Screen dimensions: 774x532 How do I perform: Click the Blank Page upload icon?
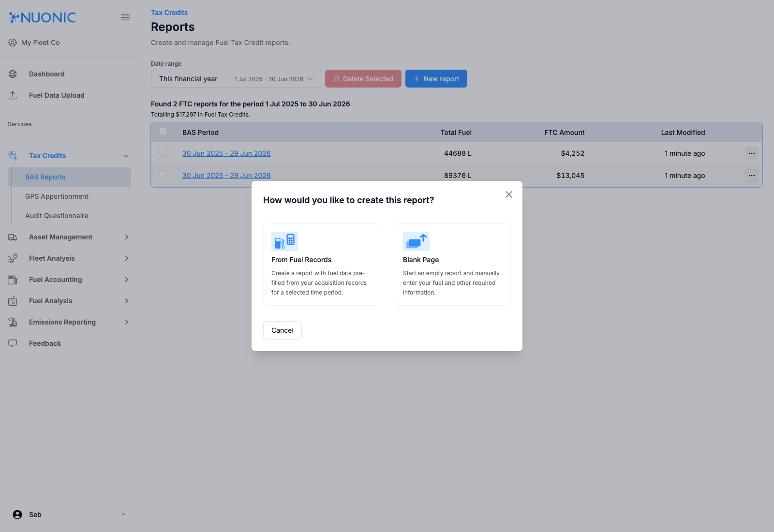click(x=416, y=241)
